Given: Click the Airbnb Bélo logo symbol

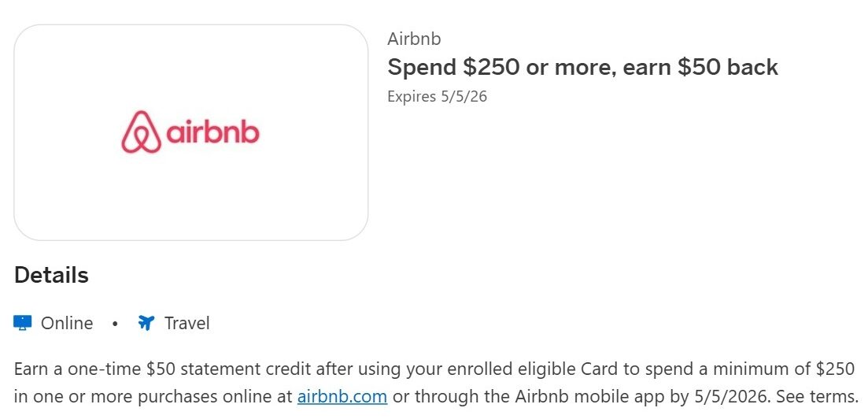Looking at the screenshot, I should [x=141, y=132].
